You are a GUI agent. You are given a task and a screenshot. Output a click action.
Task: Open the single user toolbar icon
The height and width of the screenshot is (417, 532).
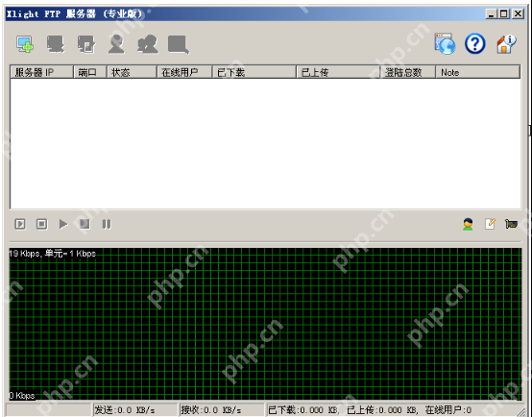(116, 44)
